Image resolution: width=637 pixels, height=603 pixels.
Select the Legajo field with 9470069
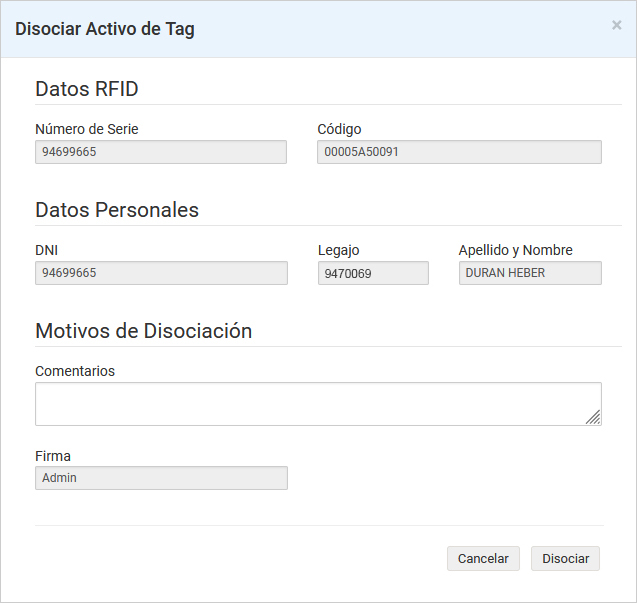click(373, 273)
